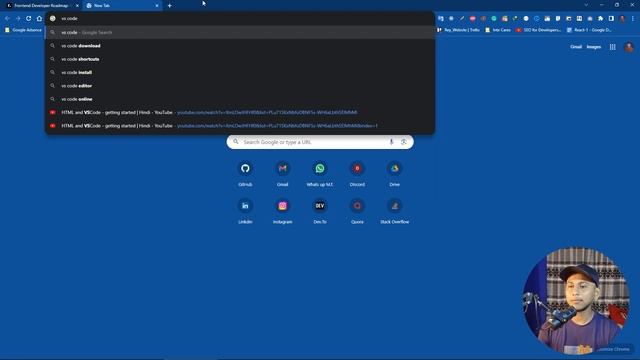This screenshot has width=640, height=360.
Task: Open the Discord shortcut tile
Action: point(357,173)
